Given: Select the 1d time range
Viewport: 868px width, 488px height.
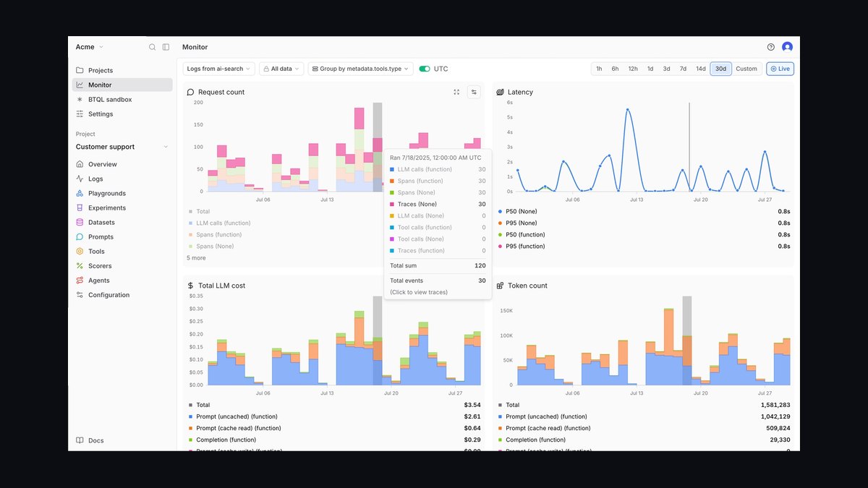Looking at the screenshot, I should click(650, 69).
